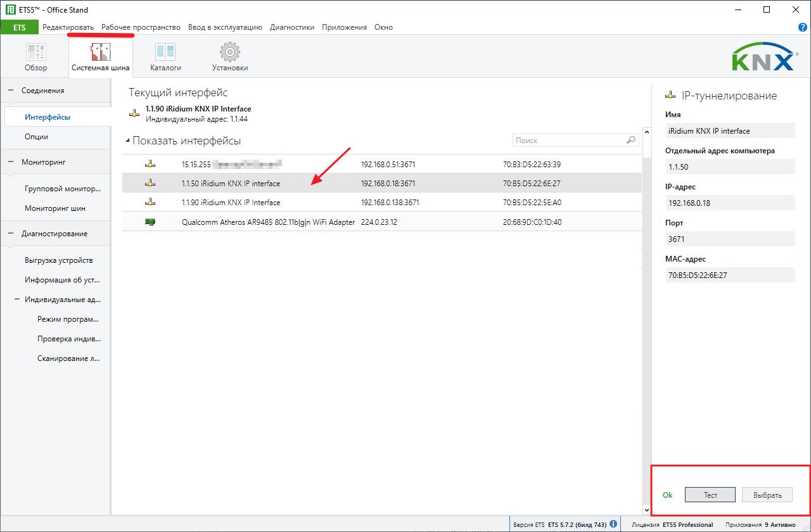Collapse the Соединения section
The image size is (811, 532).
click(11, 91)
